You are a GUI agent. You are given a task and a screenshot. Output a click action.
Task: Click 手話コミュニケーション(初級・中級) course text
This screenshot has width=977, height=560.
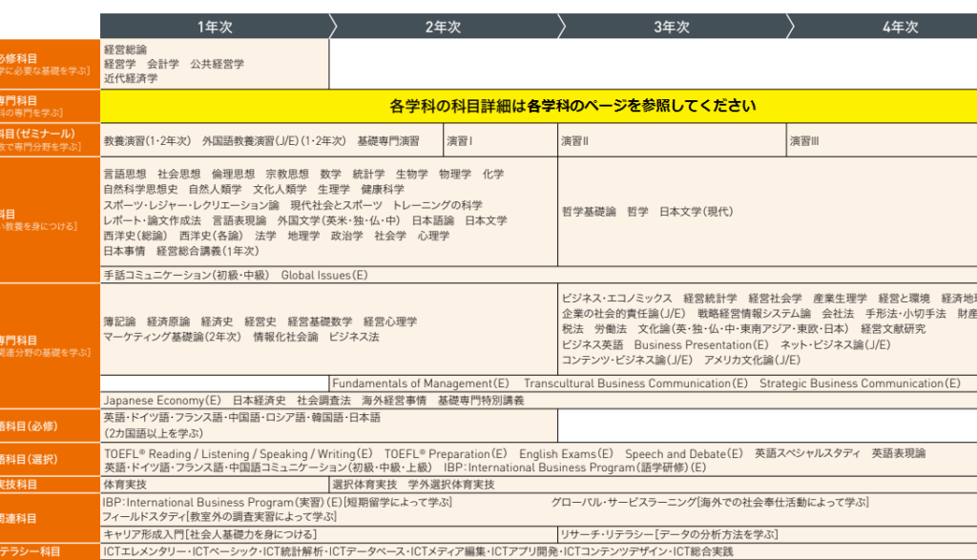[x=186, y=275]
